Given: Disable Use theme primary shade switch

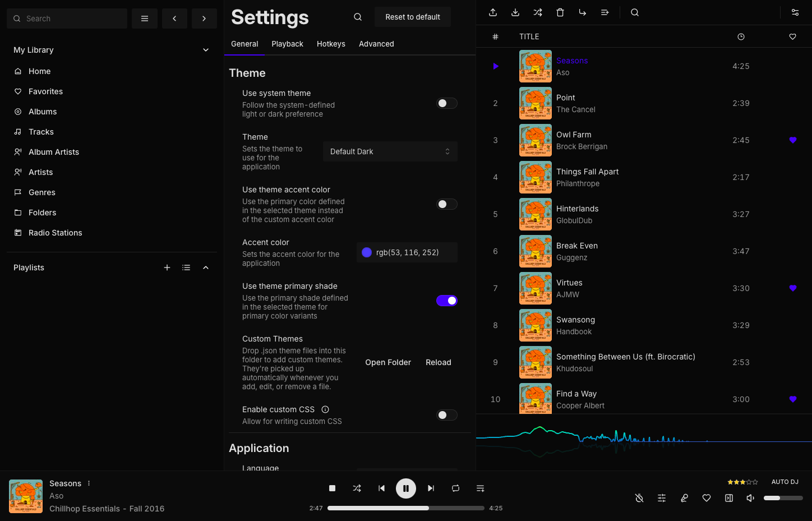Looking at the screenshot, I should pos(447,301).
